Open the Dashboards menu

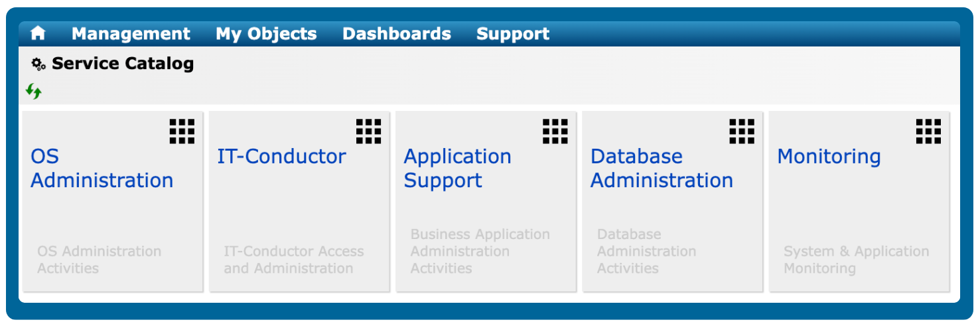point(396,34)
